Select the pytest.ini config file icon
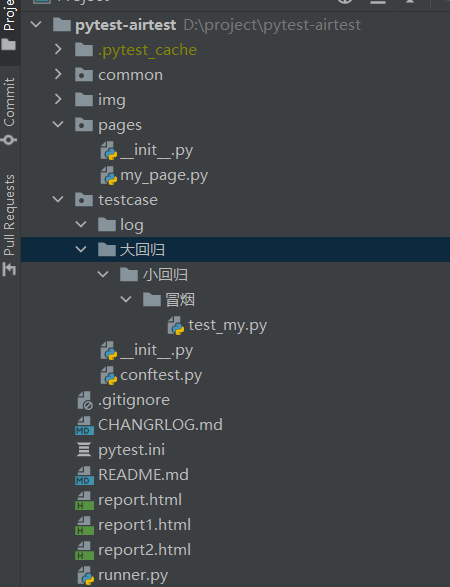Viewport: 450px width, 587px height. pyautogui.click(x=84, y=450)
